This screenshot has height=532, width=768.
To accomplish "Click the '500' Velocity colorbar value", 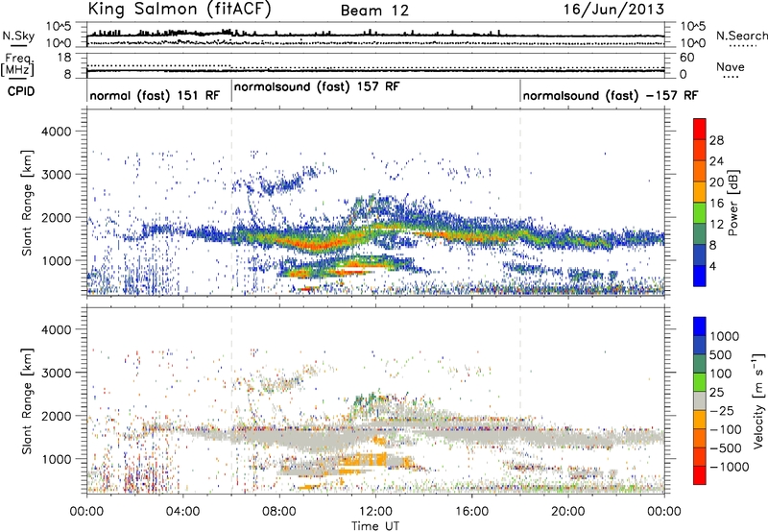I will tap(721, 355).
